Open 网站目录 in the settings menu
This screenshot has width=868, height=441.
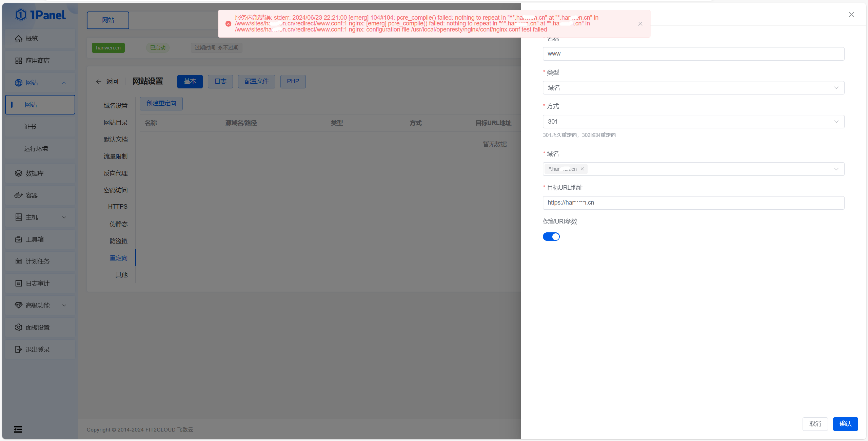point(116,123)
